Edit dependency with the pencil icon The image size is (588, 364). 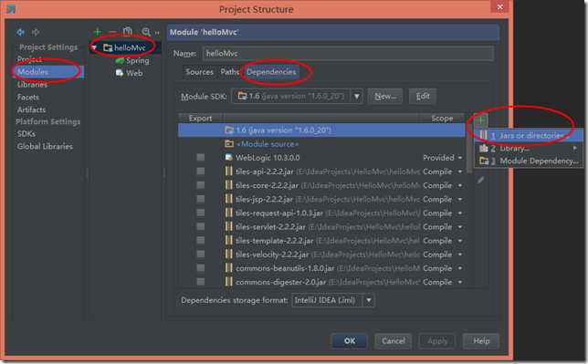[x=480, y=181]
